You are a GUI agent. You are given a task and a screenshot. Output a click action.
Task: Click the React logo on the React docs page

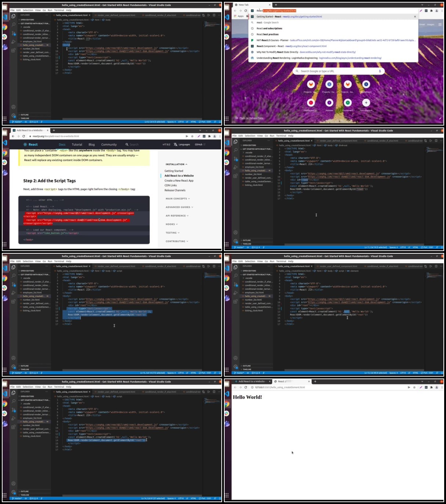pyautogui.click(x=30, y=145)
